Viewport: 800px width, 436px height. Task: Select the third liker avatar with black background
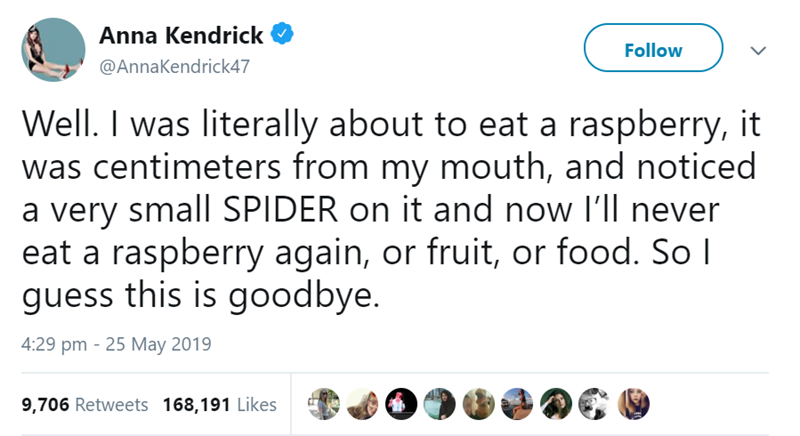coord(399,402)
